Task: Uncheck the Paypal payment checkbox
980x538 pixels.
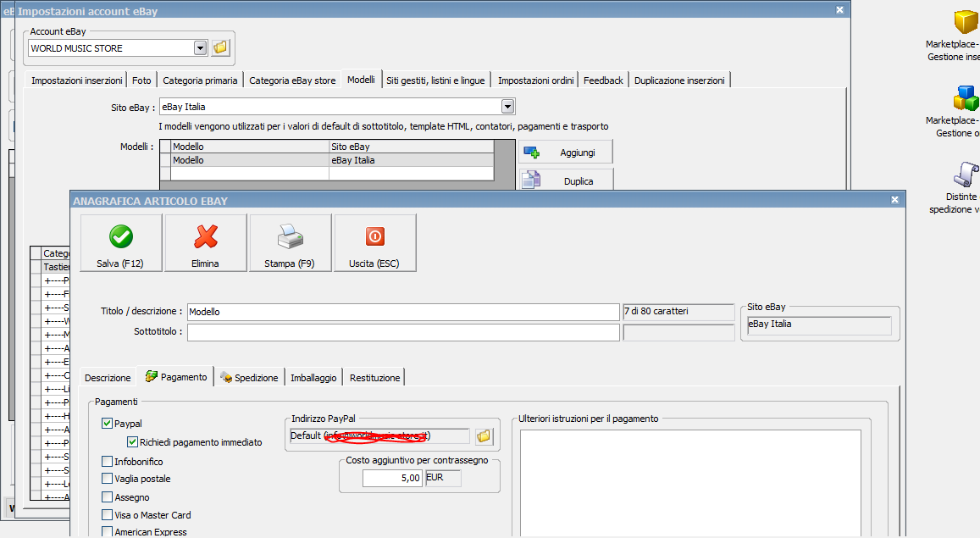Action: click(107, 423)
